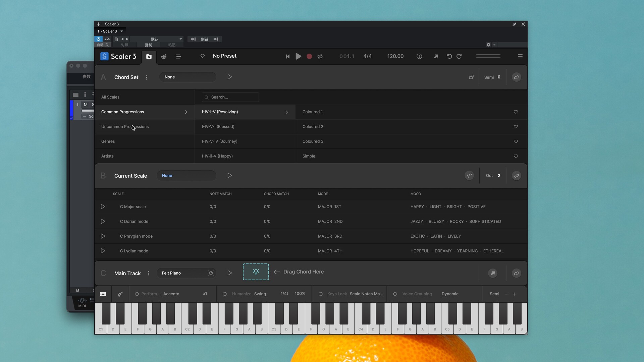Favorite the Simple chord set heart
This screenshot has width=644, height=362.
coord(516,156)
